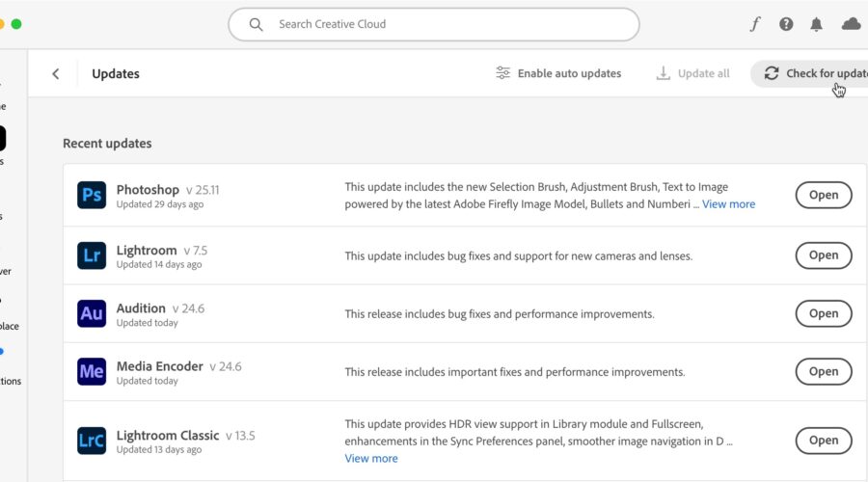Open Audition from its row
The height and width of the screenshot is (482, 868).
[x=824, y=313]
